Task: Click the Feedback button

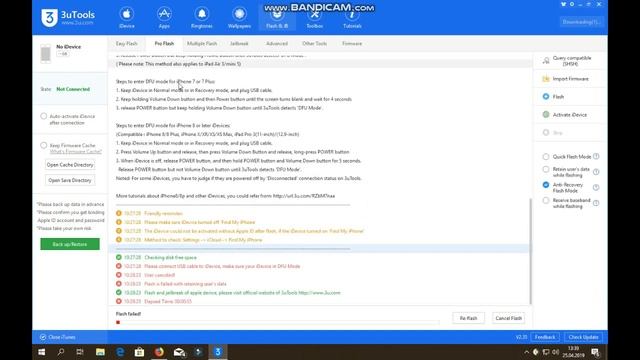Action: tap(545, 337)
